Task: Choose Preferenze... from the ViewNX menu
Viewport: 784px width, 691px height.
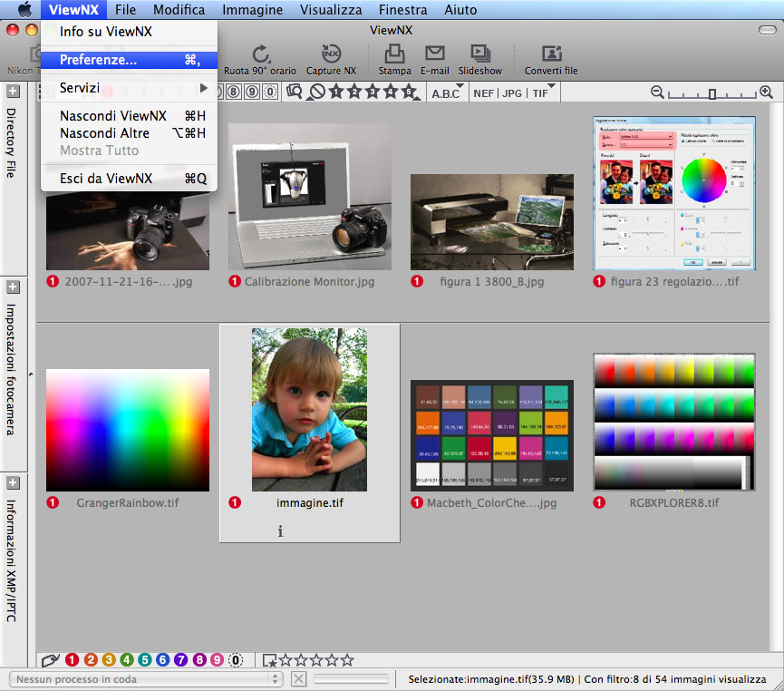Action: coord(129,60)
